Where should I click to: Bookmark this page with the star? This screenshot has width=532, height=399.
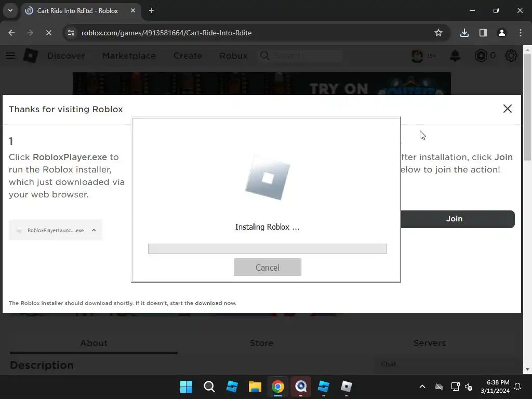pyautogui.click(x=438, y=33)
